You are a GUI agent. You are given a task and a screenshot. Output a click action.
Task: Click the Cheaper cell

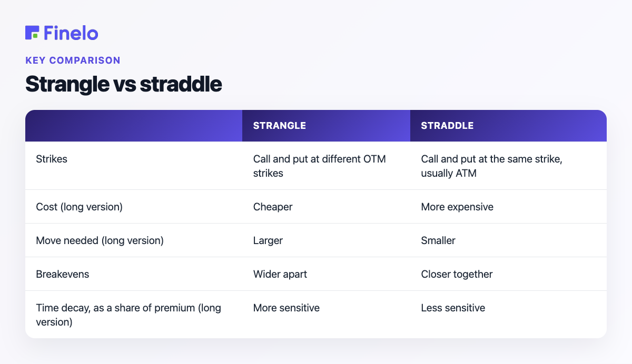(273, 207)
